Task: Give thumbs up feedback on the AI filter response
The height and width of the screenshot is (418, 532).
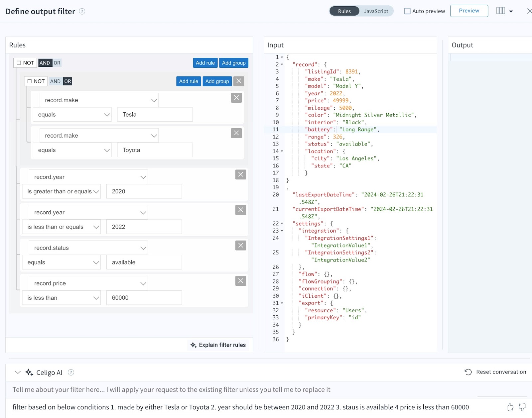Action: 510,407
